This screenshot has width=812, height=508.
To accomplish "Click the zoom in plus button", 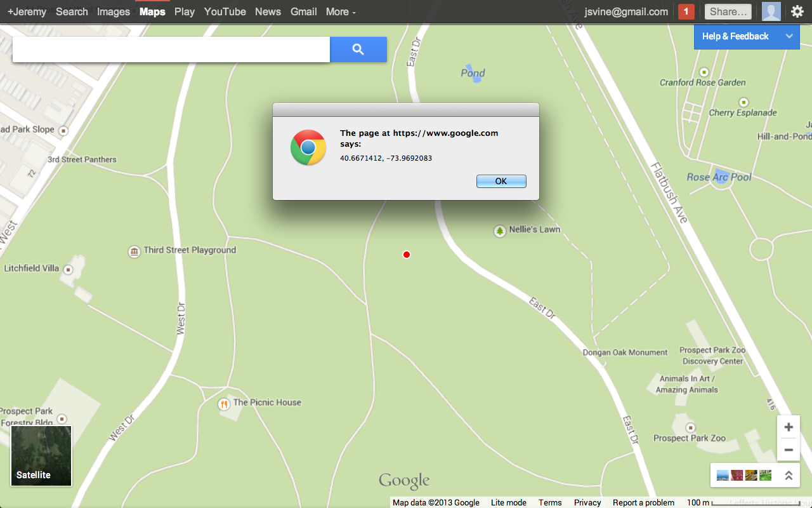I will [x=789, y=427].
